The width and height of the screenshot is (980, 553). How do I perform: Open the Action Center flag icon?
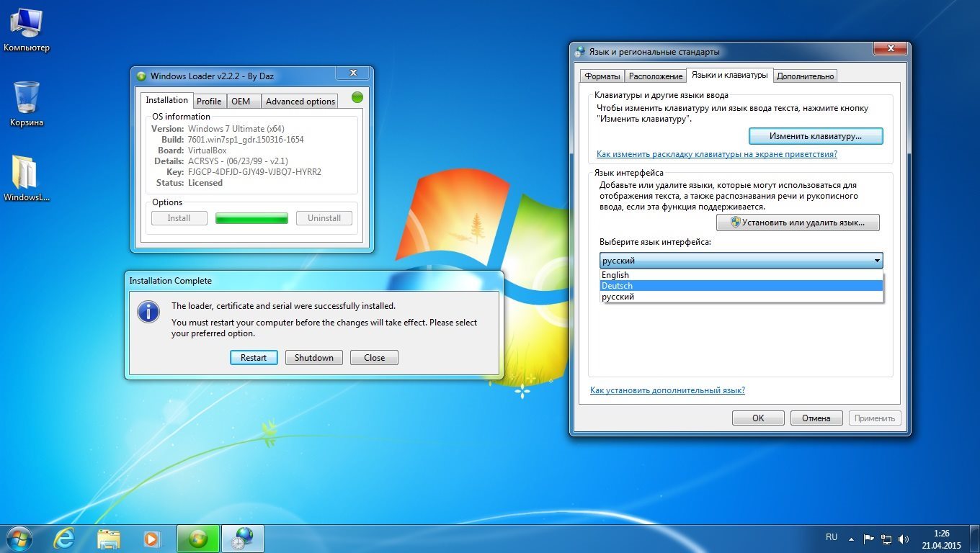click(869, 539)
